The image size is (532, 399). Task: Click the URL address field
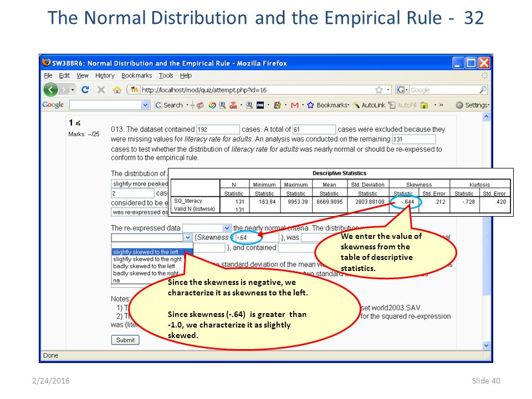click(256, 90)
